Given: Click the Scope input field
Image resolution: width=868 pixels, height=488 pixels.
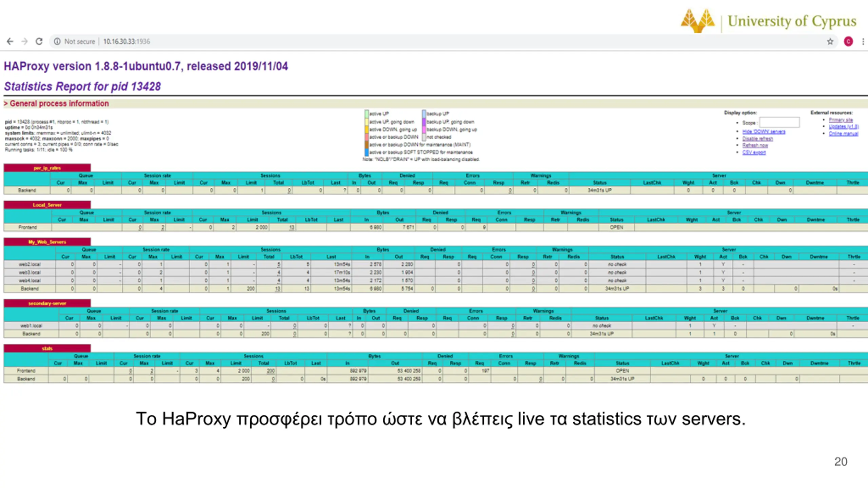Looking at the screenshot, I should (779, 122).
